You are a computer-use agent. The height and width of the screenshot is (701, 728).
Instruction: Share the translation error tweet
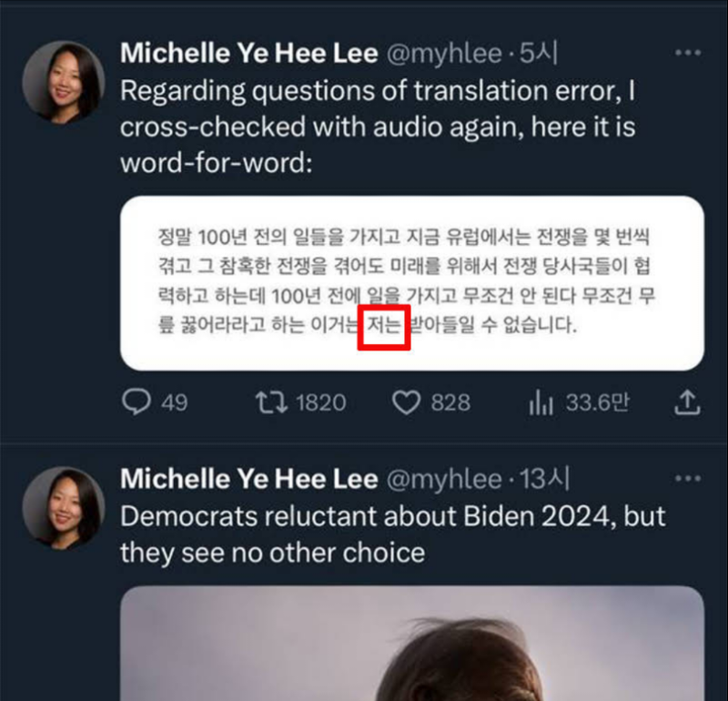689,401
